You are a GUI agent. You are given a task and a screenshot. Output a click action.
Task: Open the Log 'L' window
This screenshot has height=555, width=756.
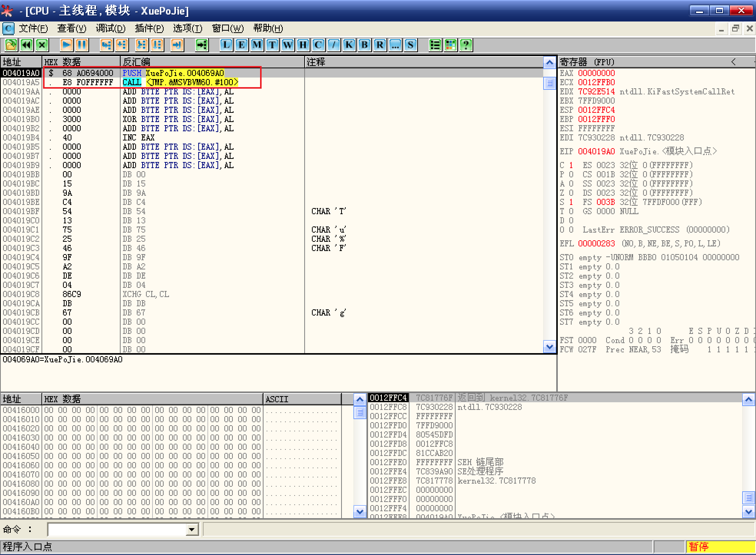[x=226, y=45]
